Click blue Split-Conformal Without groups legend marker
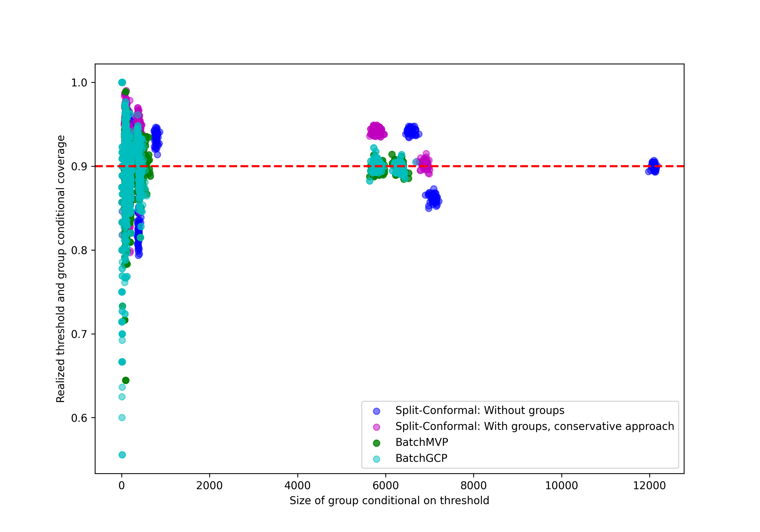This screenshot has height=532, width=760. pyautogui.click(x=376, y=411)
